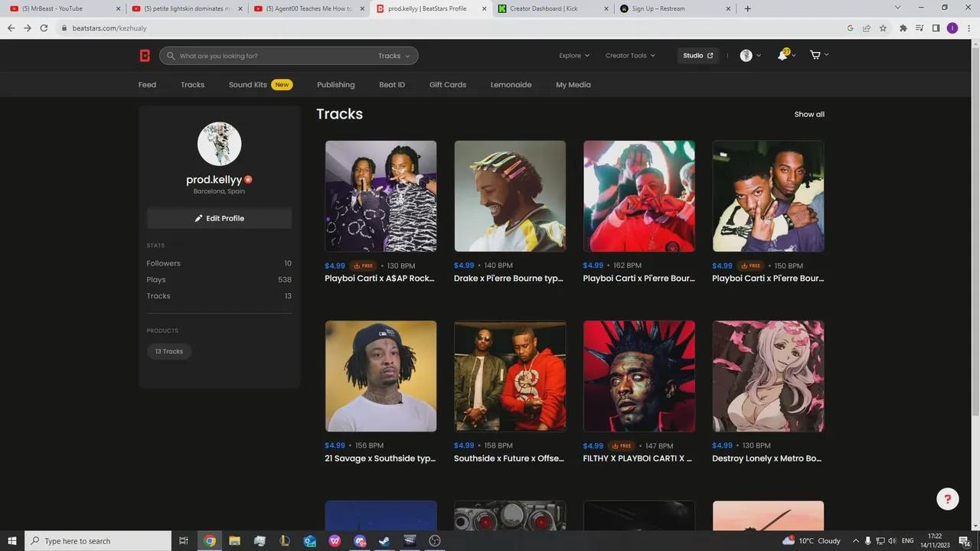
Task: Open the Chrome extensions puzzle icon
Action: pyautogui.click(x=903, y=28)
